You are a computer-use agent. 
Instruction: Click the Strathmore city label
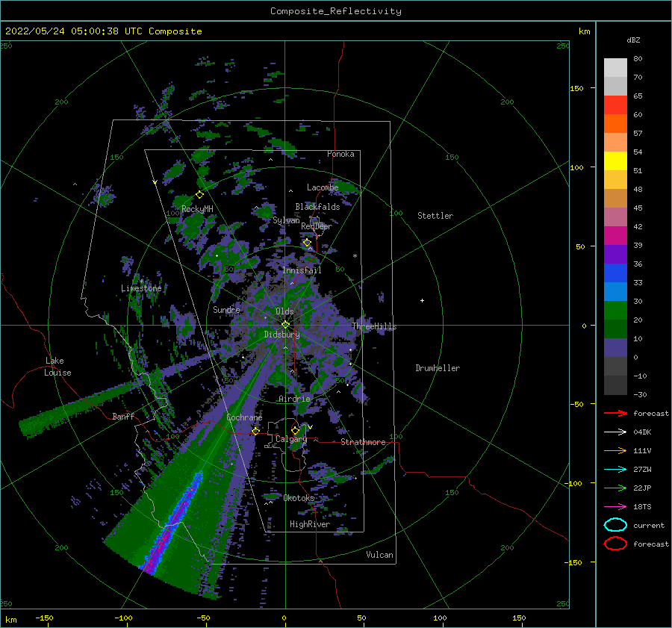(x=363, y=442)
